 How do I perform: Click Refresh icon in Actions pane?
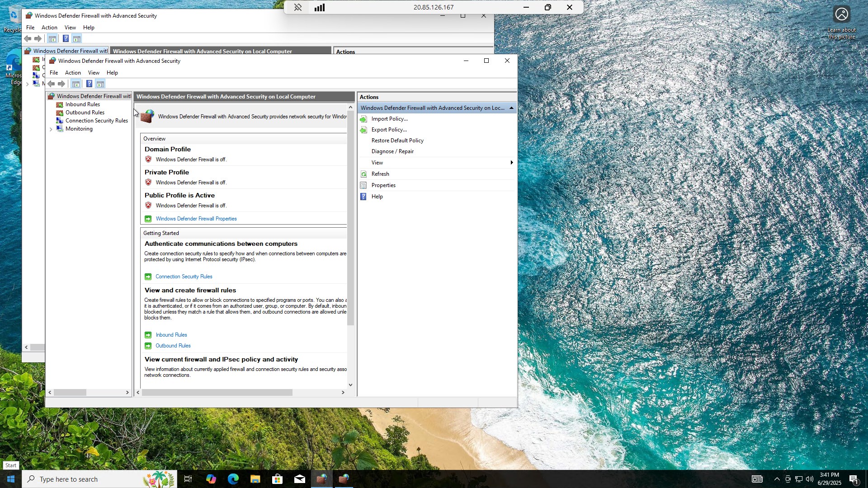[364, 174]
